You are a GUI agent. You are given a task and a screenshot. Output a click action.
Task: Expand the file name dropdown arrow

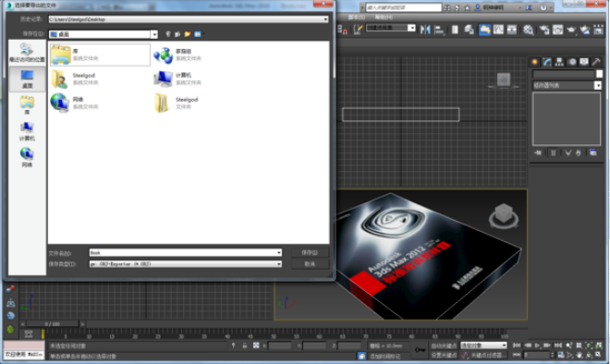click(x=279, y=253)
